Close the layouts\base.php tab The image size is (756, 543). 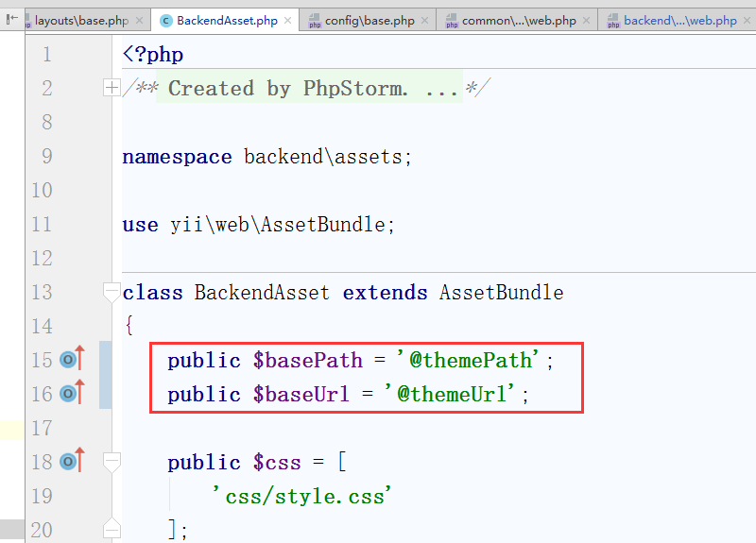[139, 21]
